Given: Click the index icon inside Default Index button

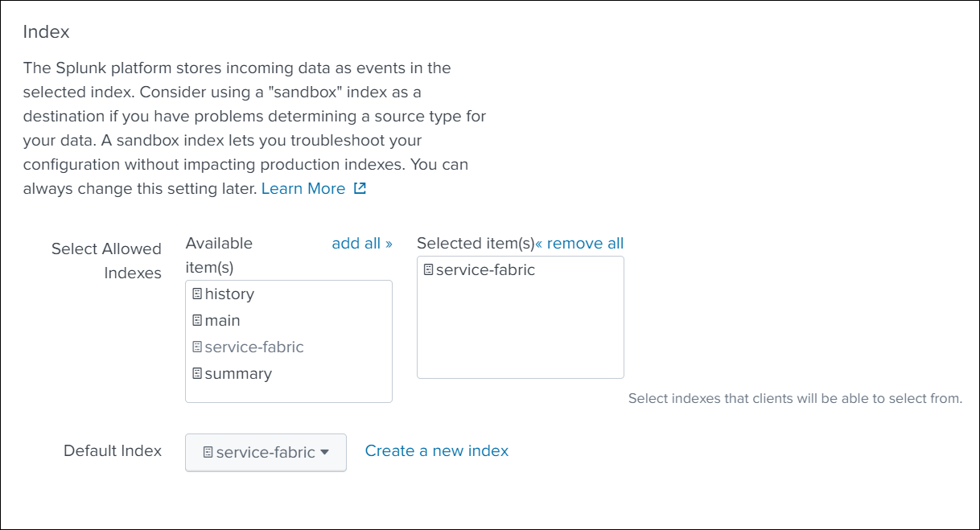Looking at the screenshot, I should [208, 453].
